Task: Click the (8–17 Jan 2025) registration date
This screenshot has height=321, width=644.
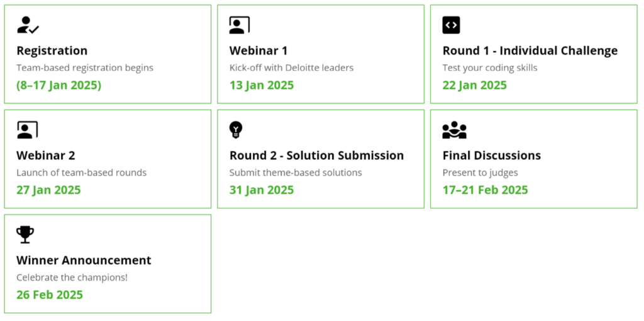Action: 58,86
